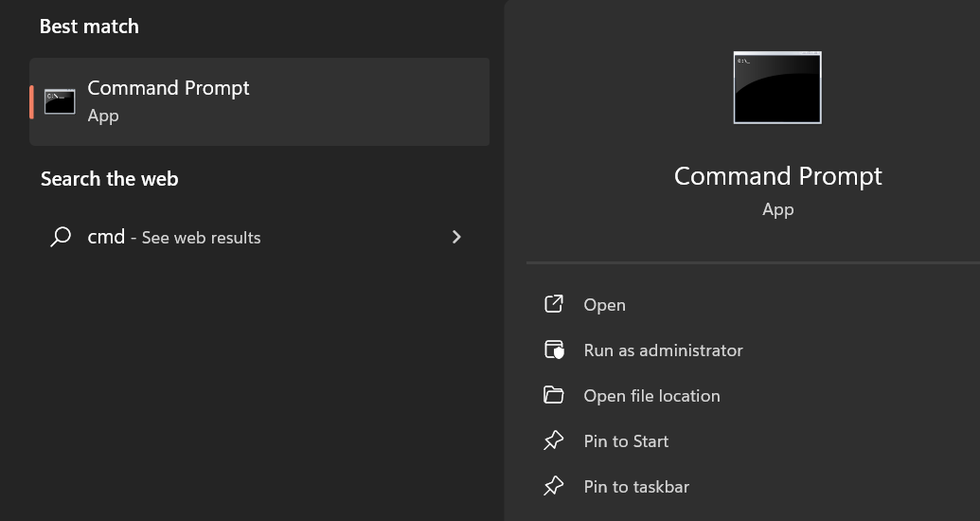This screenshot has height=521, width=980.
Task: Click the small Command Prompt icon in Best match
Action: tap(60, 102)
